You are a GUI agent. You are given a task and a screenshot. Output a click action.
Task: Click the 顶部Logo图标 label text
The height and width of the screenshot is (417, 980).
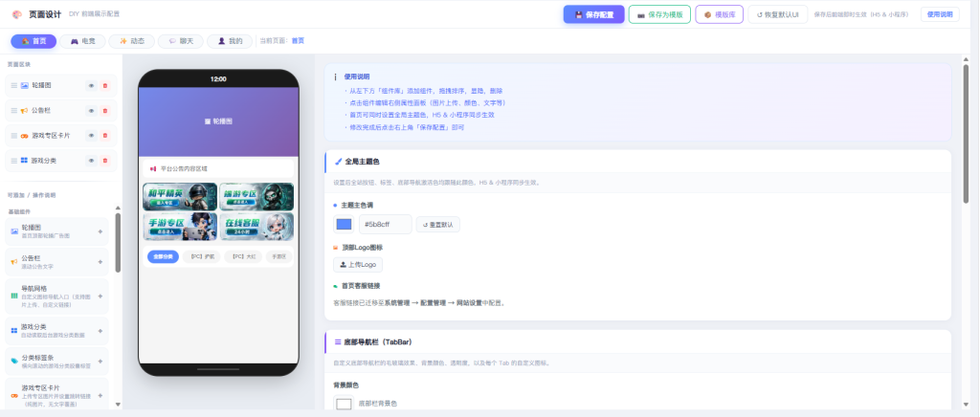pos(362,247)
